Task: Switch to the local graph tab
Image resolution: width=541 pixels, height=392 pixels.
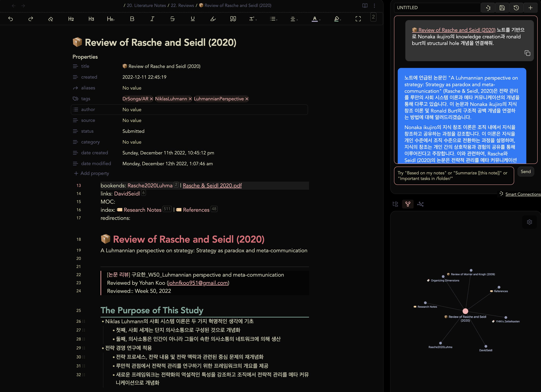Action: [x=408, y=204]
